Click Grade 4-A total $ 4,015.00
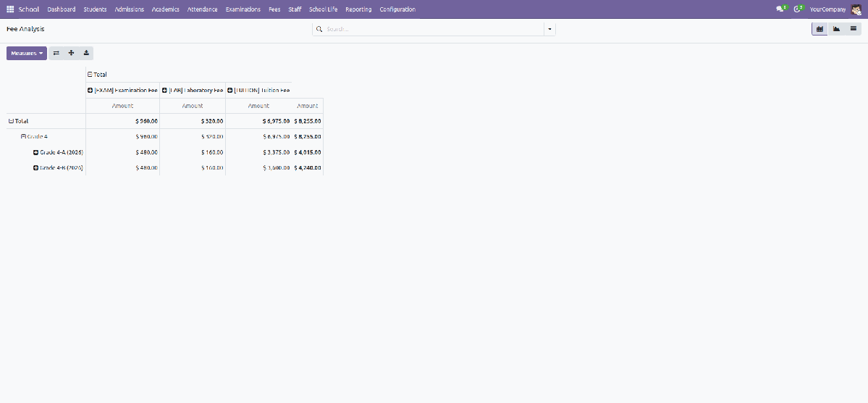The width and height of the screenshot is (868, 403). pyautogui.click(x=307, y=152)
